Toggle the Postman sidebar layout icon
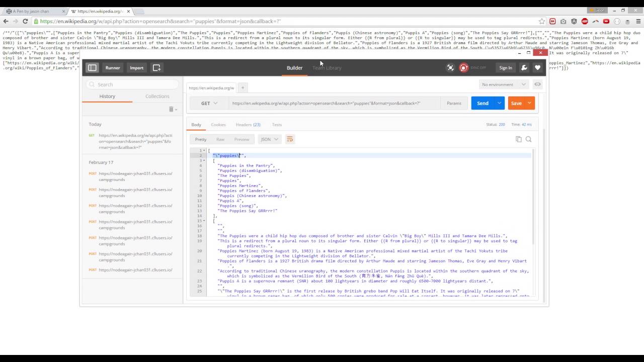 (x=92, y=68)
